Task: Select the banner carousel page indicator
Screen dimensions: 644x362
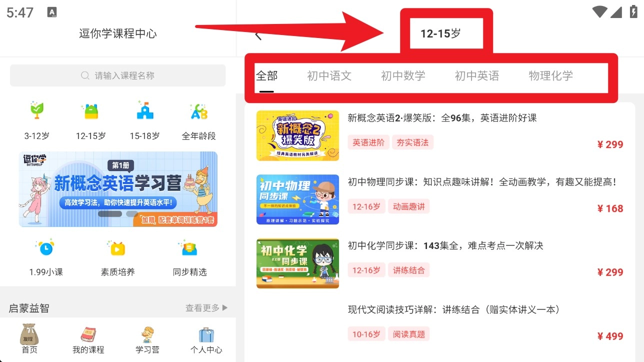Action: [118, 213]
